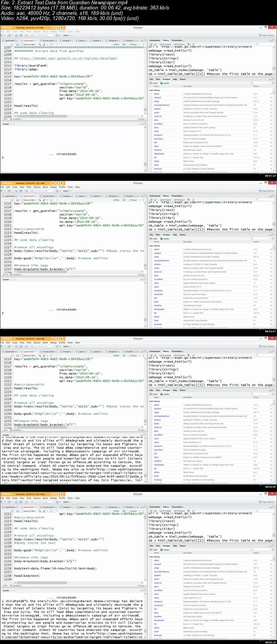Click Update button in frame stamped 00:04:07

(x=165, y=394)
